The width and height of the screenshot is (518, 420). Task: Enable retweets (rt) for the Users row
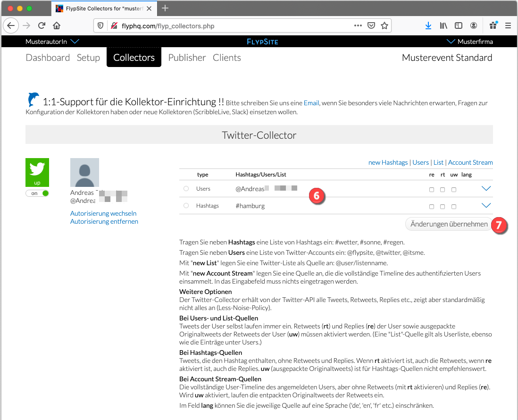click(x=443, y=190)
